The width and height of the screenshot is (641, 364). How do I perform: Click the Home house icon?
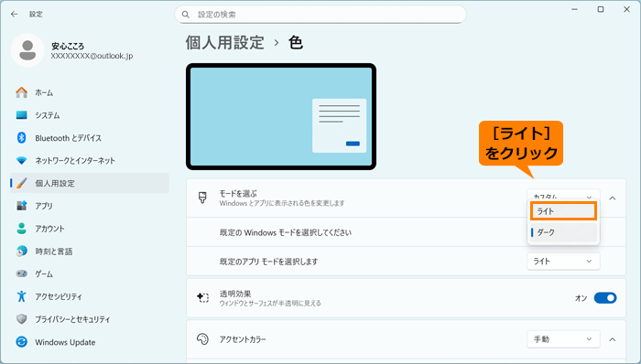click(x=22, y=92)
